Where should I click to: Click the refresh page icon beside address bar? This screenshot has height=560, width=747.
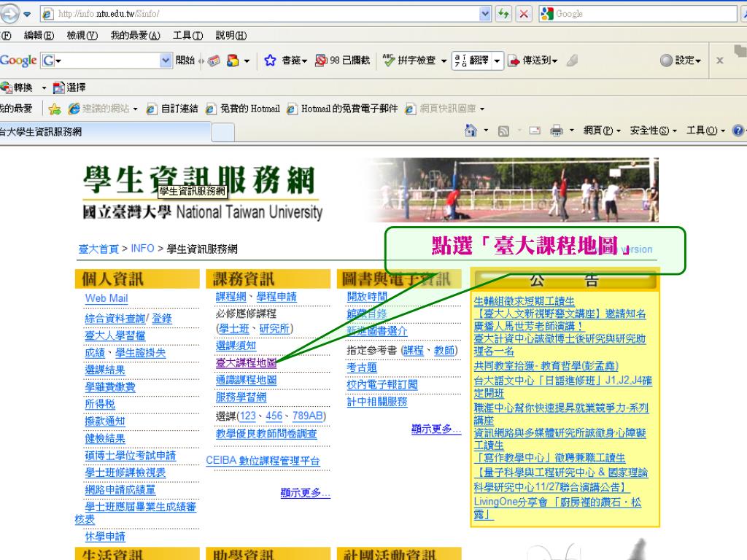pyautogui.click(x=503, y=13)
